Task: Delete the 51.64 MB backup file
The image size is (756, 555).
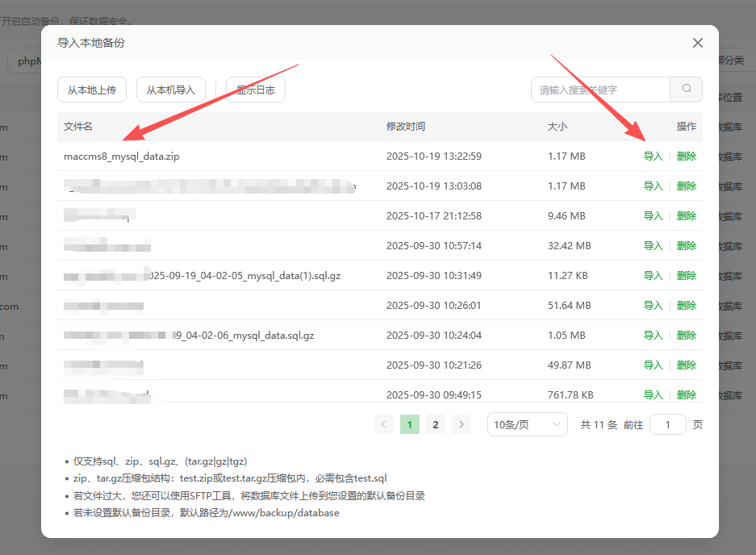Action: click(687, 306)
